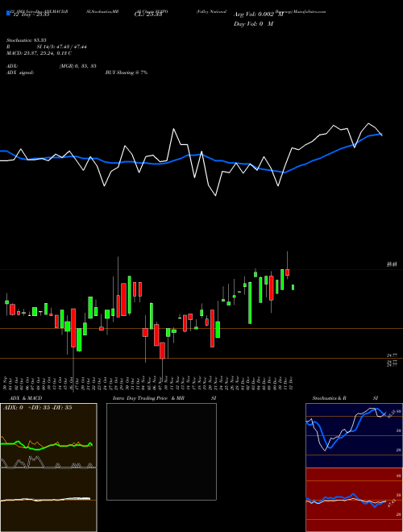This screenshot has height=532, width=403.
Task: Open the ADX & MACD indicator chart panel
Action: click(48, 468)
